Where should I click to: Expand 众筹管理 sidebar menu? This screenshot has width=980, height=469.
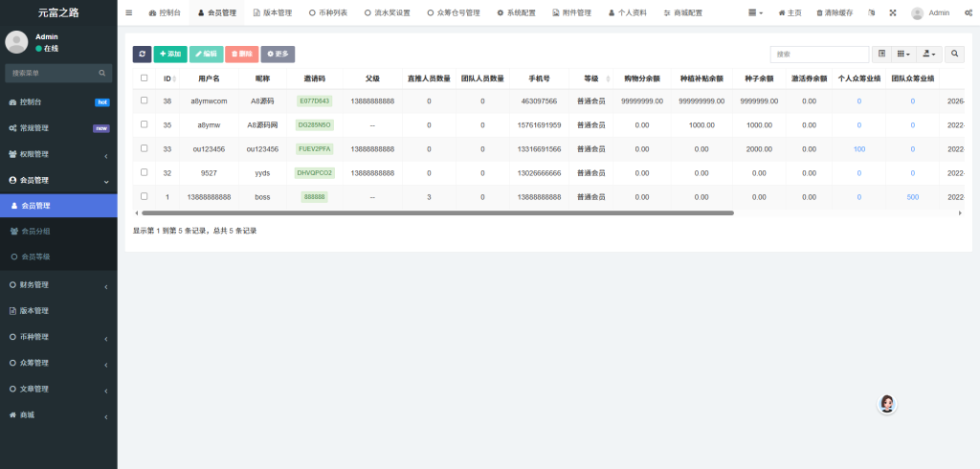(58, 364)
